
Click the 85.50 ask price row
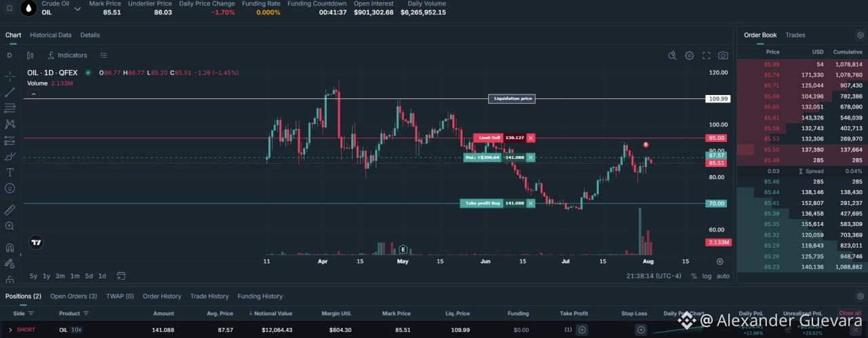pyautogui.click(x=802, y=149)
